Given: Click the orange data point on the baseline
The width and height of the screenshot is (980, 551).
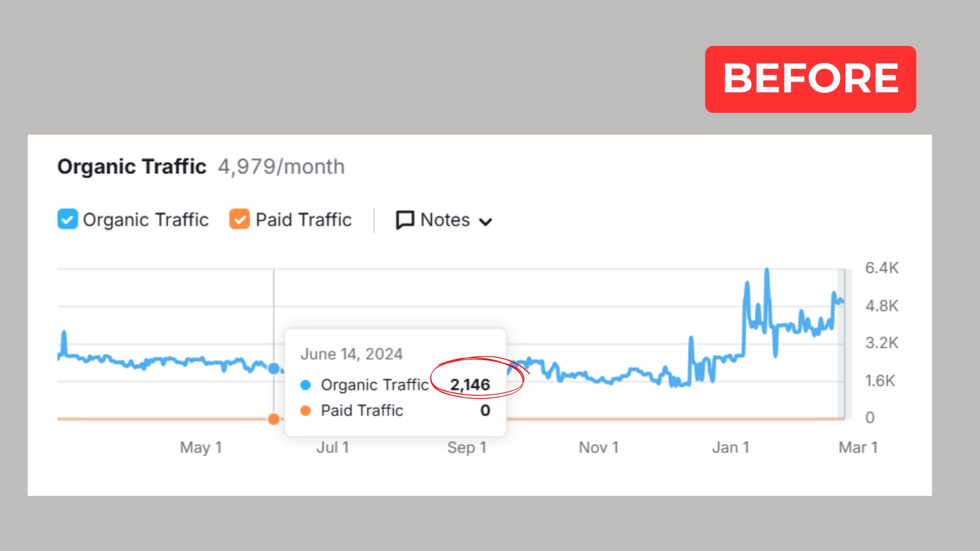Looking at the screenshot, I should [274, 419].
